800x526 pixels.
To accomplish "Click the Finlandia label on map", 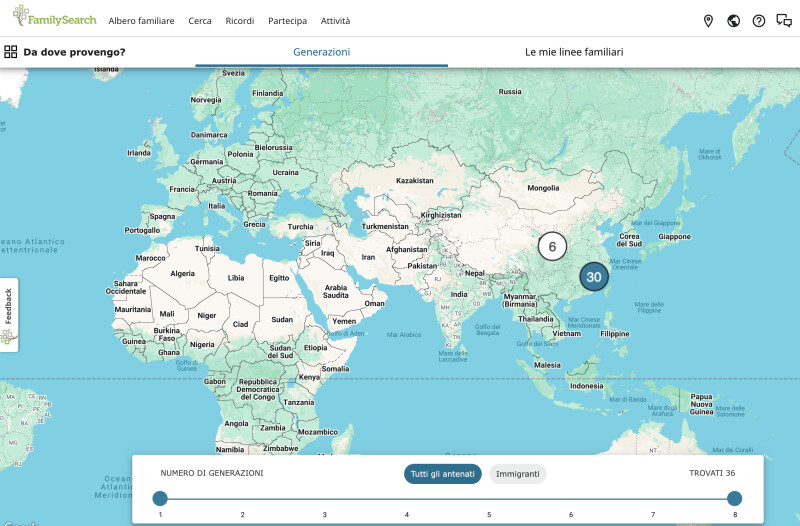I will tap(267, 93).
